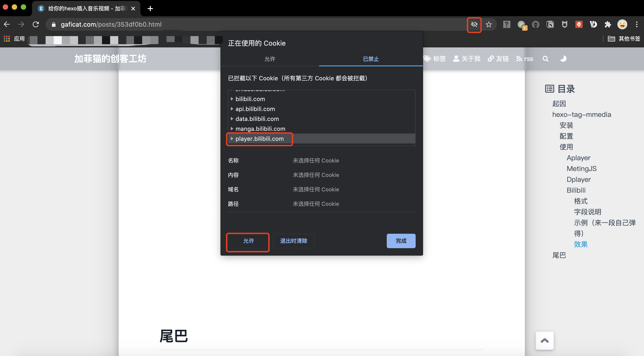Click the red square extension icon
This screenshot has width=644, height=356.
tap(579, 24)
